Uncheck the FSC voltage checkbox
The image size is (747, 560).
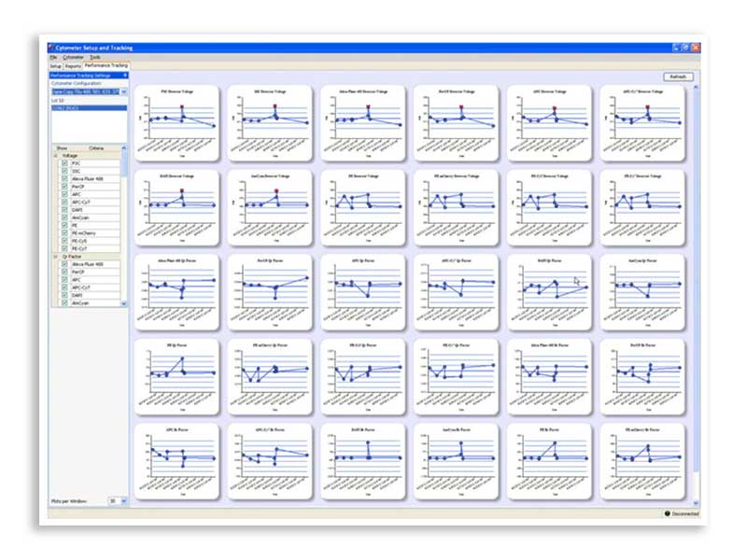coord(64,162)
